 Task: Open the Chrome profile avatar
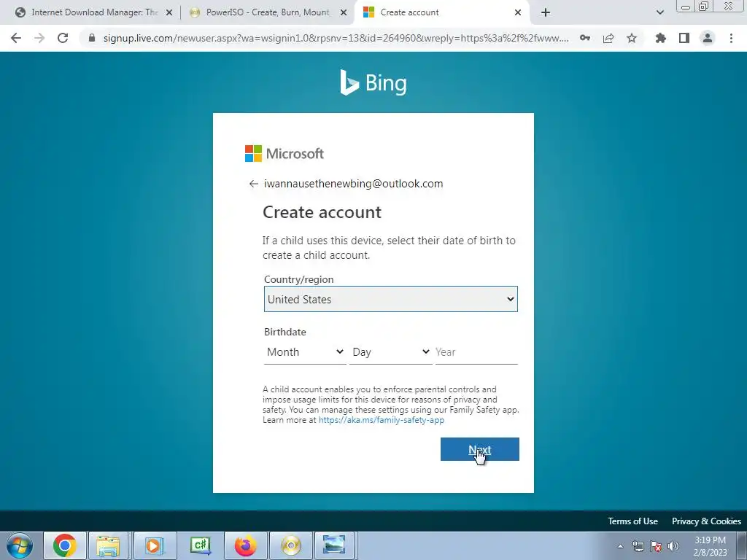[x=708, y=38]
